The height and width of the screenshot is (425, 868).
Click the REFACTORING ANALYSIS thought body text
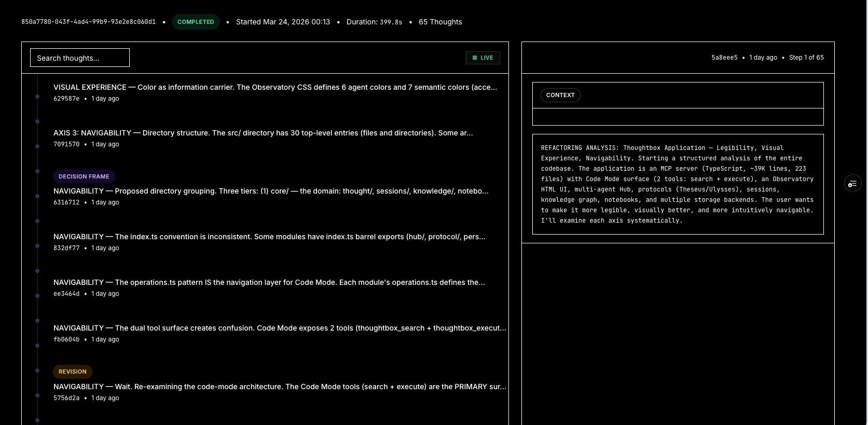click(678, 184)
